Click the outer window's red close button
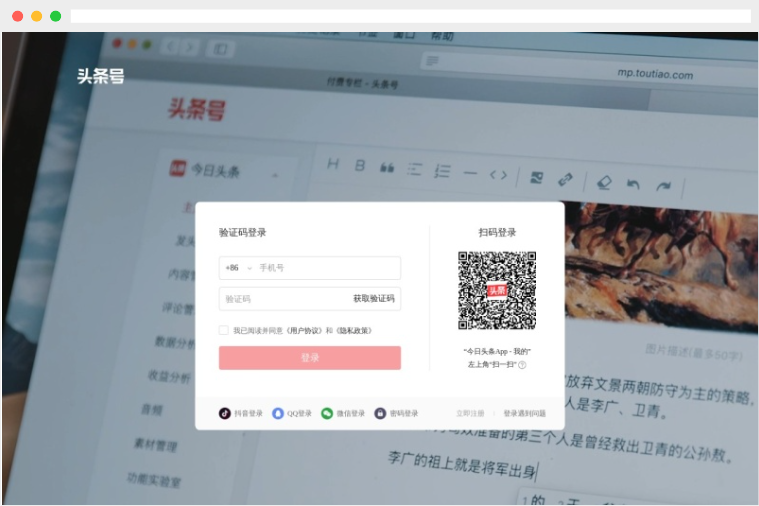Viewport: 759px width, 506px height. click(x=17, y=16)
